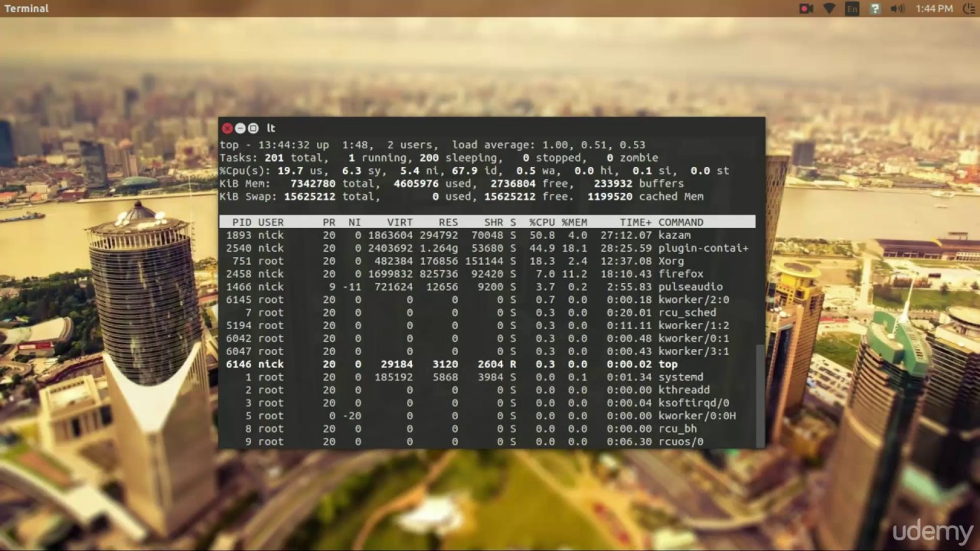Open the 1:44 PM clock menu

coord(934,8)
